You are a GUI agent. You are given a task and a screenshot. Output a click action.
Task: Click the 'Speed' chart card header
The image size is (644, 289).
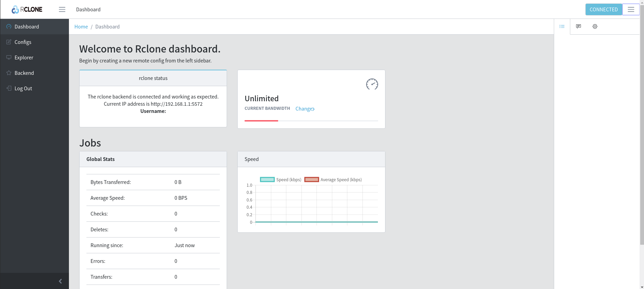pyautogui.click(x=311, y=159)
